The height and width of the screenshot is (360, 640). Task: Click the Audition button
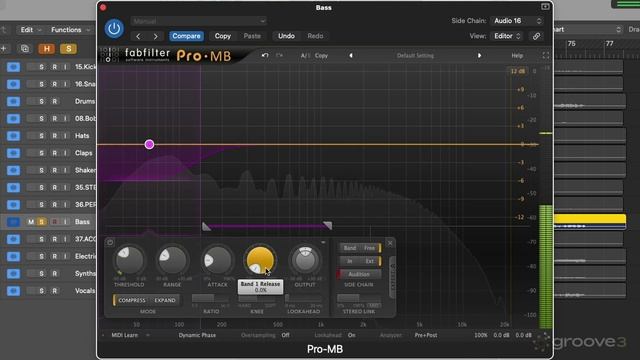click(x=359, y=274)
